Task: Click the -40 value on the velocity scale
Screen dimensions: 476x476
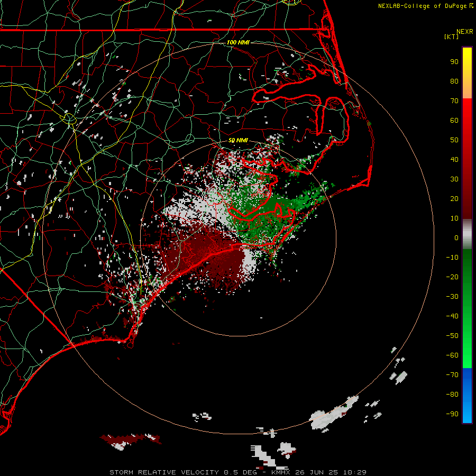Action: (x=452, y=316)
